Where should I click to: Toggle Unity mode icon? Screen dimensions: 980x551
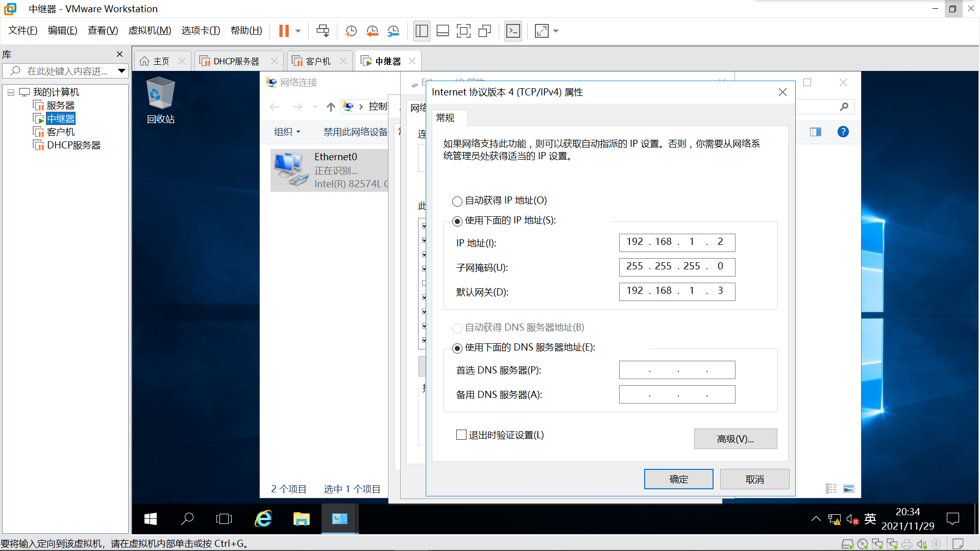click(x=484, y=31)
